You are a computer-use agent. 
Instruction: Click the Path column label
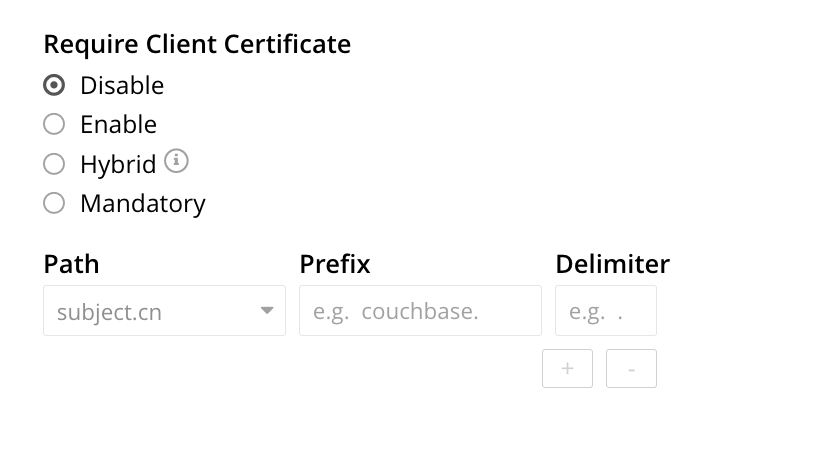click(x=71, y=264)
